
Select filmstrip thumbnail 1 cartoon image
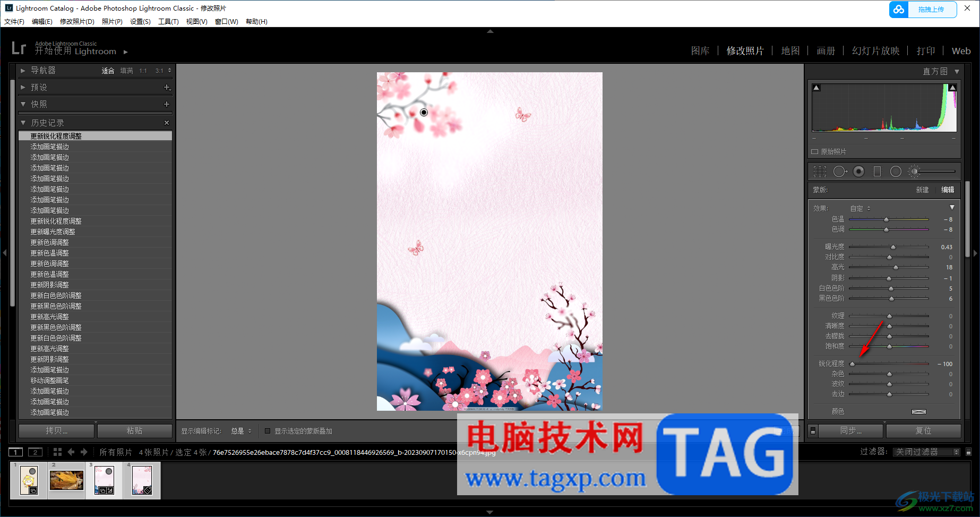pyautogui.click(x=29, y=480)
